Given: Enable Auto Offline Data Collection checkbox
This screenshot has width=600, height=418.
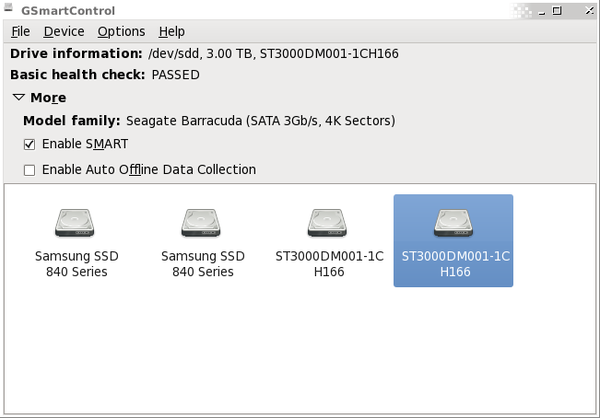Looking at the screenshot, I should (29, 170).
